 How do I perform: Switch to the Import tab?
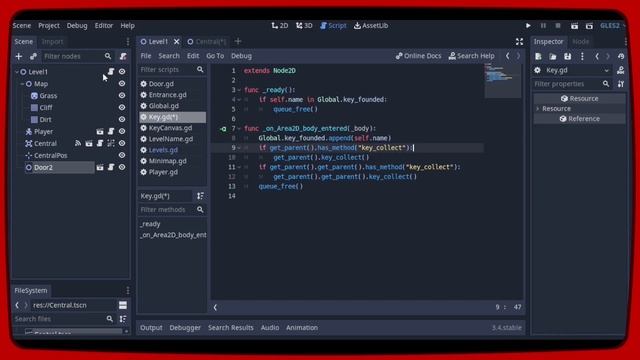coord(52,42)
